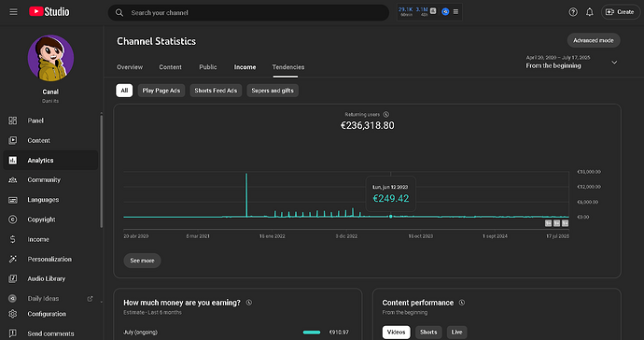Click the Help question mark icon

(x=573, y=12)
